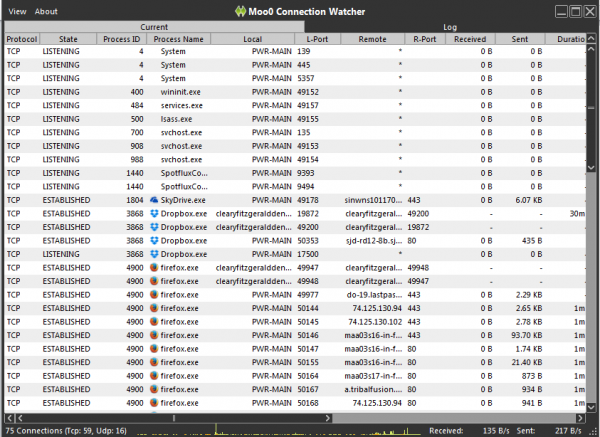Click the traffic graph in status bar

coord(279,430)
